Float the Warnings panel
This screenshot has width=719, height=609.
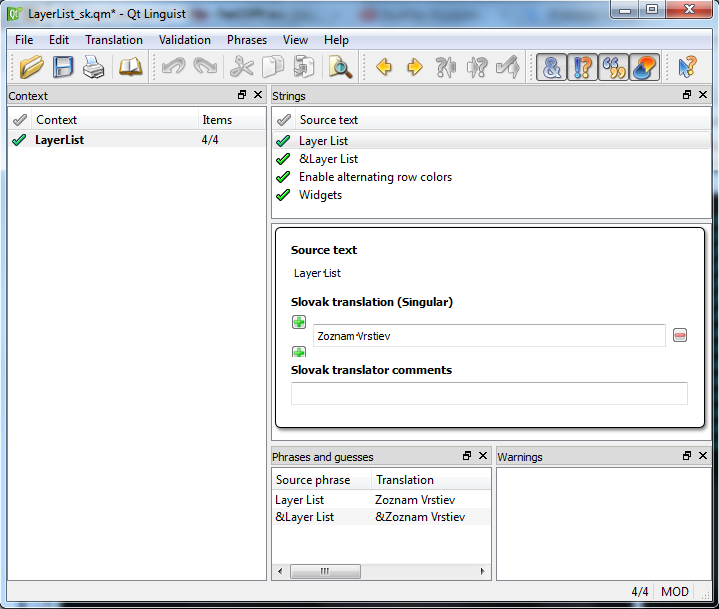[x=687, y=456]
